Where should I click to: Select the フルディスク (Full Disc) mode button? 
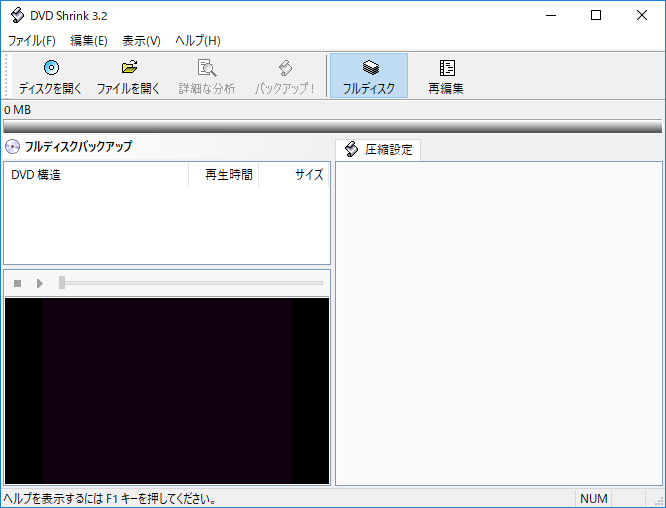tap(369, 76)
